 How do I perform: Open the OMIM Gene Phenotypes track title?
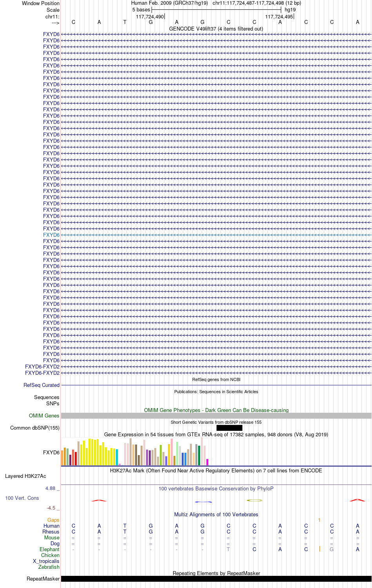tap(216, 410)
